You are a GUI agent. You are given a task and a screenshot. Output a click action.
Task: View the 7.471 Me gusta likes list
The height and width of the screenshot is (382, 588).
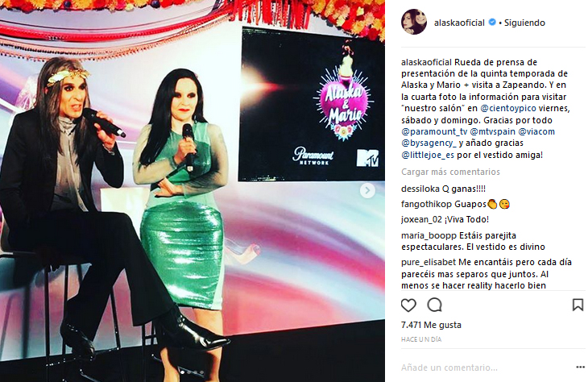click(x=431, y=325)
